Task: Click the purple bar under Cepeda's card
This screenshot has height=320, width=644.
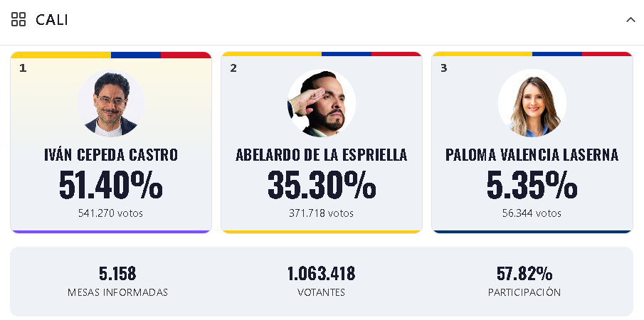Action: click(111, 232)
